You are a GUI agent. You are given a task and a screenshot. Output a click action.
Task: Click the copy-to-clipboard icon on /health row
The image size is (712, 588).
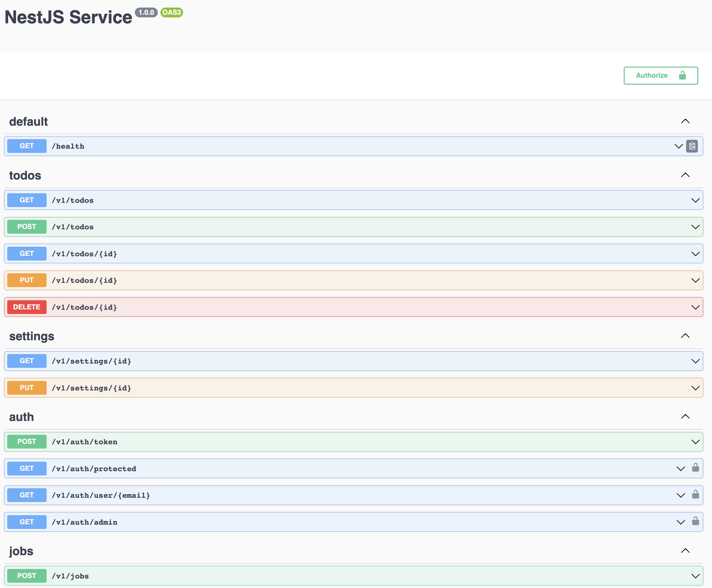coord(692,146)
